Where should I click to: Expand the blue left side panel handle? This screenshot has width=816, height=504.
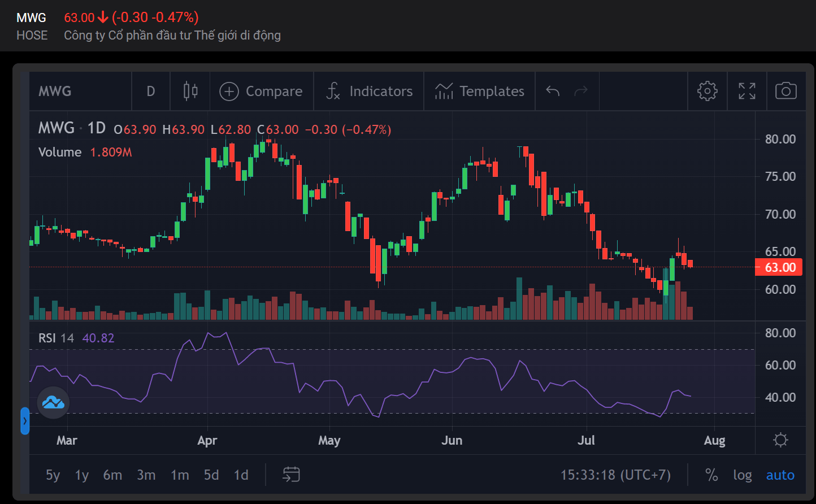pyautogui.click(x=25, y=421)
